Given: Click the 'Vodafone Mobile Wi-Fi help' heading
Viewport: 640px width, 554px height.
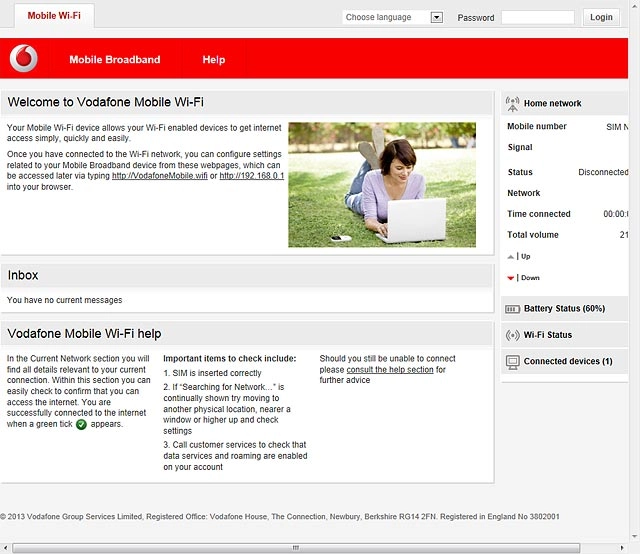Looking at the screenshot, I should pos(84,334).
